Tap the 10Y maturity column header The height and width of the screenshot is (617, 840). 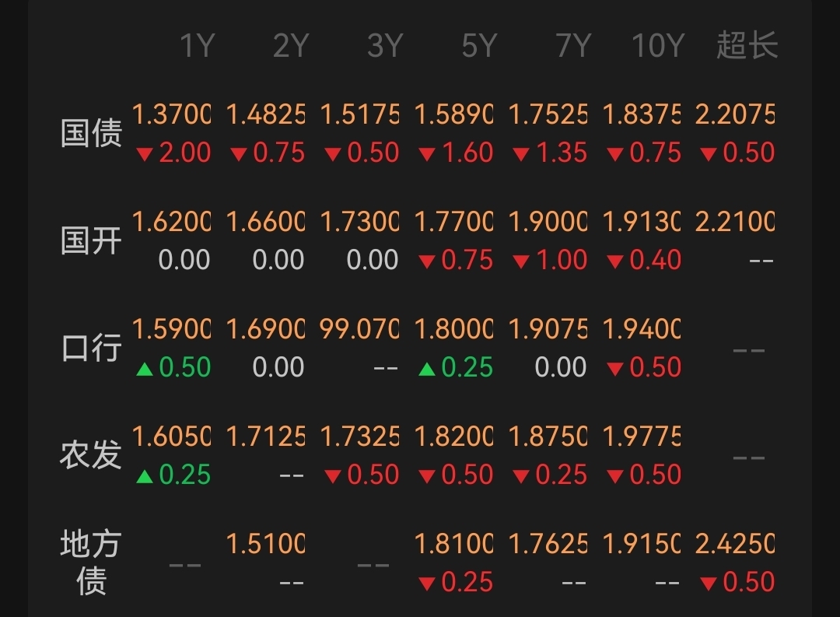(657, 47)
